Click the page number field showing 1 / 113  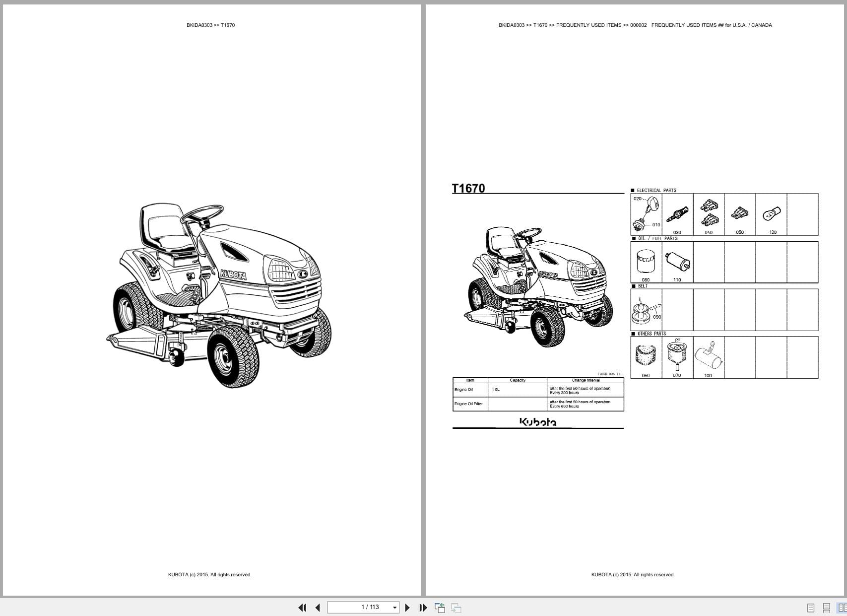(363, 607)
